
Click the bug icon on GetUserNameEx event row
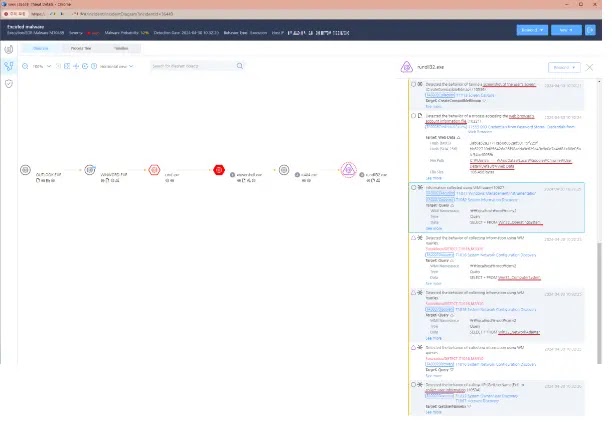point(420,385)
